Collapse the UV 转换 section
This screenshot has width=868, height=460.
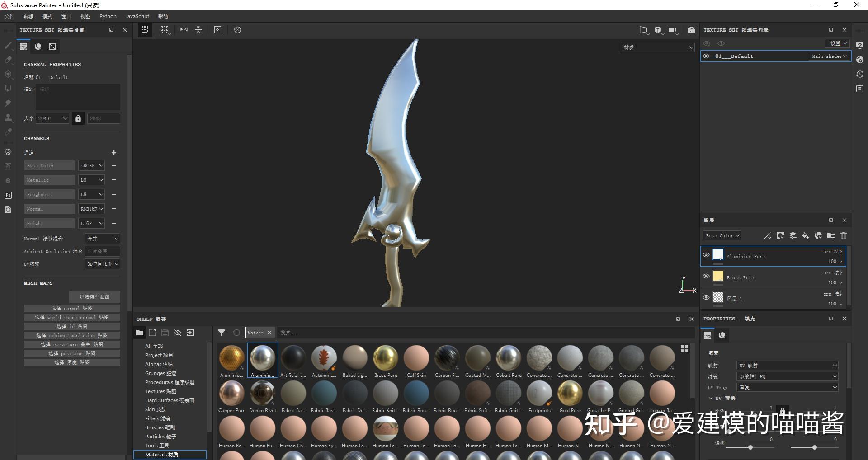click(x=711, y=398)
